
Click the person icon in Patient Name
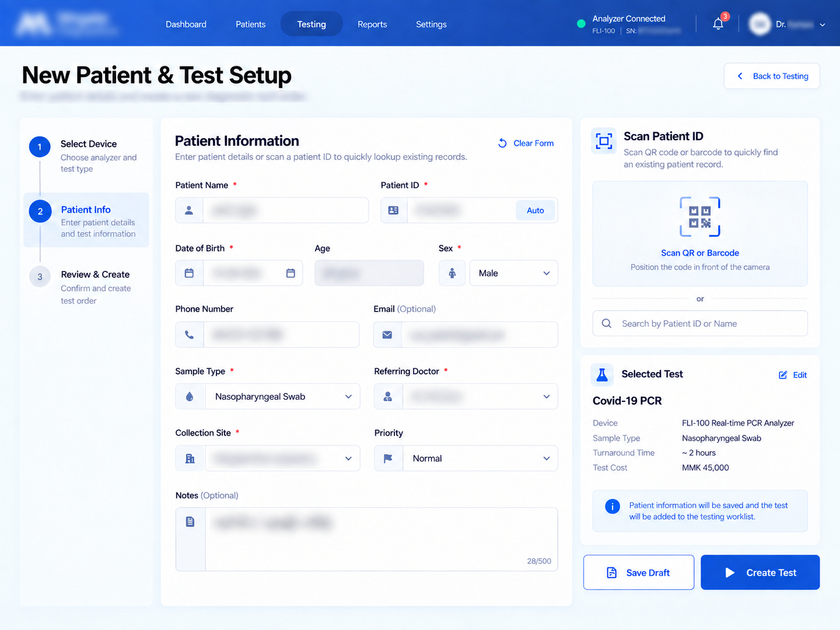pos(189,211)
